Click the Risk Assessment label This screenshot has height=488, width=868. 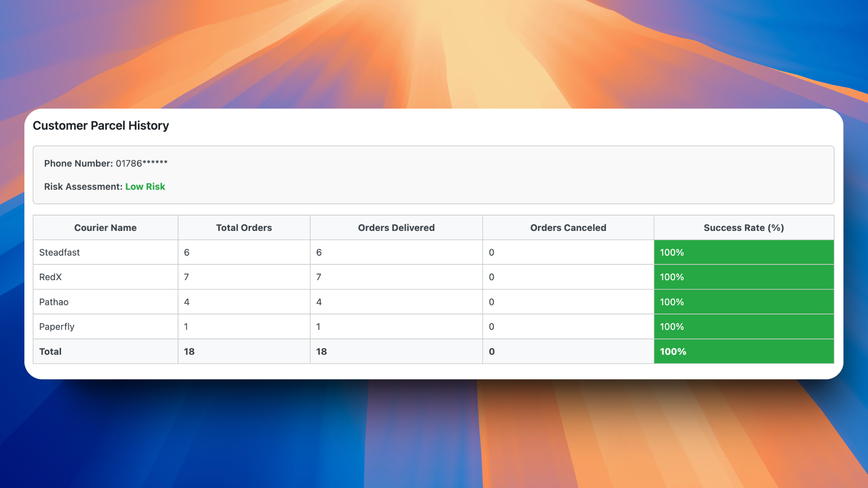[x=83, y=187]
